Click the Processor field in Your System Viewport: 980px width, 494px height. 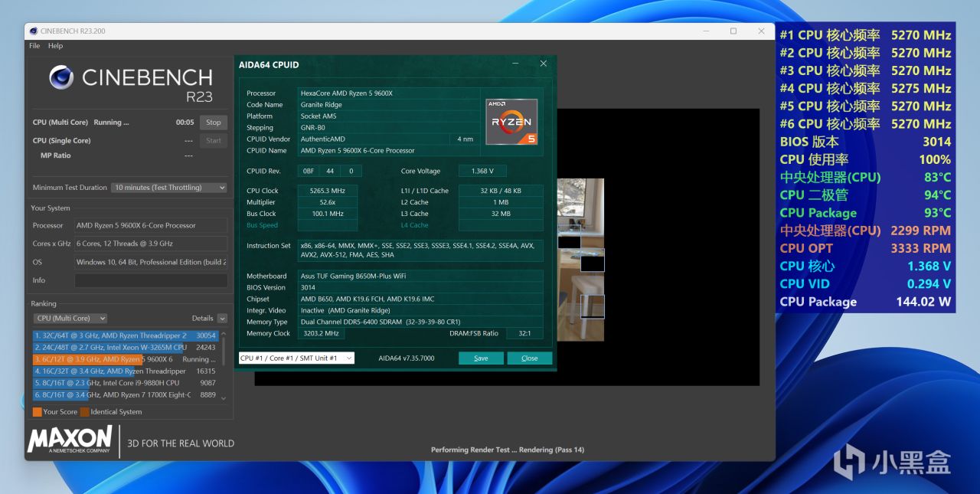151,225
